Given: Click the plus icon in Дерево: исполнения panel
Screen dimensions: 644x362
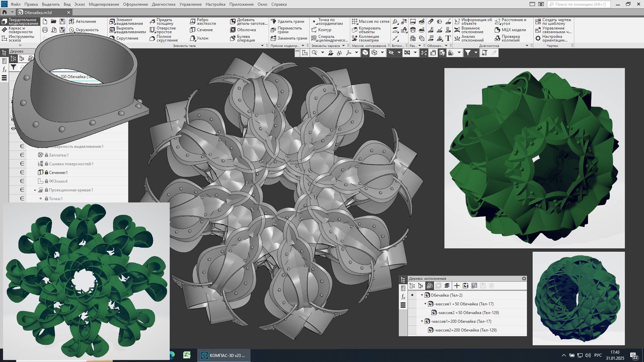Looking at the screenshot, I should (457, 286).
